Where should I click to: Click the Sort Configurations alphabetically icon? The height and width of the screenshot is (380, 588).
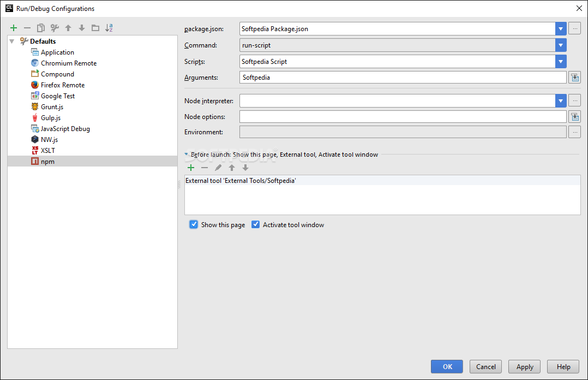(x=109, y=28)
